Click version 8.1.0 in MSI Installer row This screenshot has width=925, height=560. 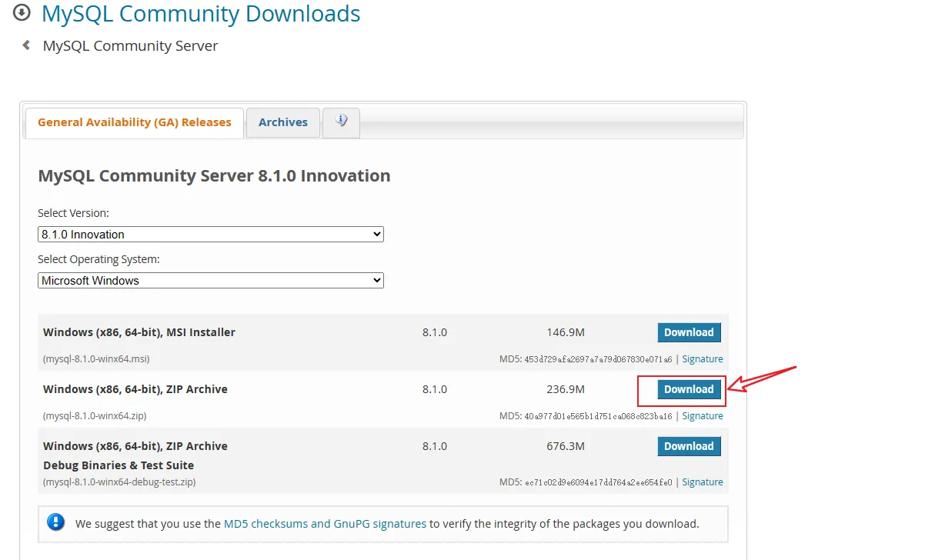pos(435,332)
